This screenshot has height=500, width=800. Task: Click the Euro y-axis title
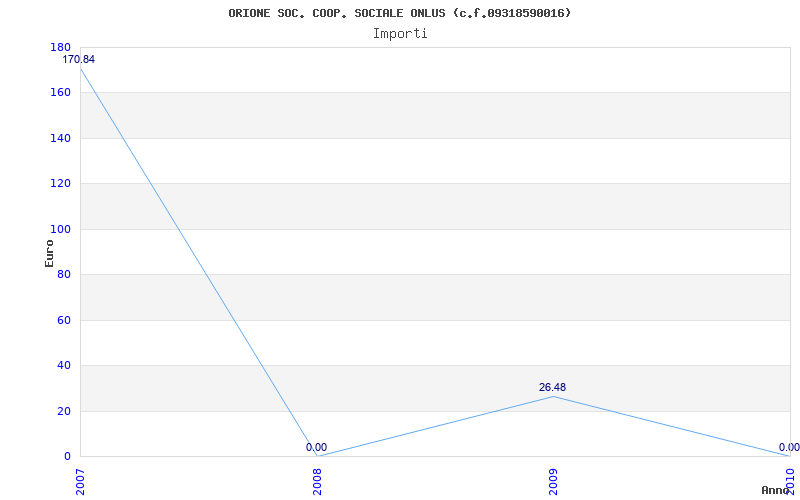pos(49,253)
